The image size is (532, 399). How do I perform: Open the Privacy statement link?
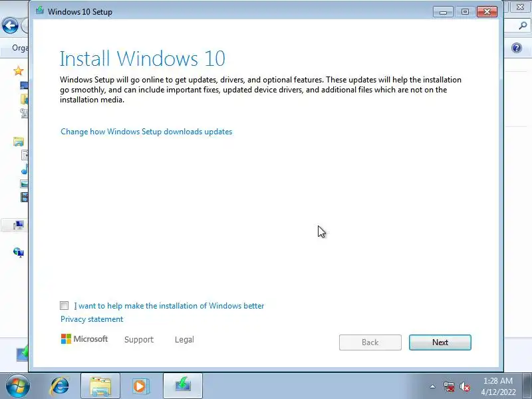tap(92, 319)
